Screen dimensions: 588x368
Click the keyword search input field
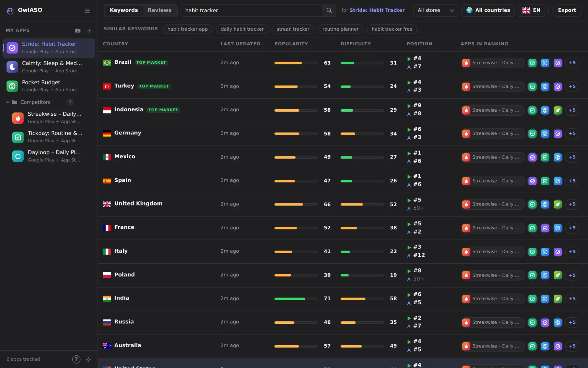[x=252, y=10]
